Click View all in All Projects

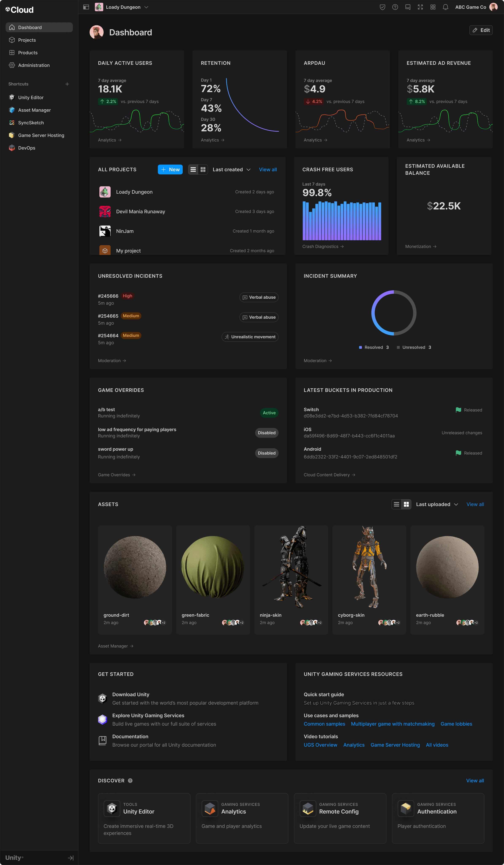[268, 170]
